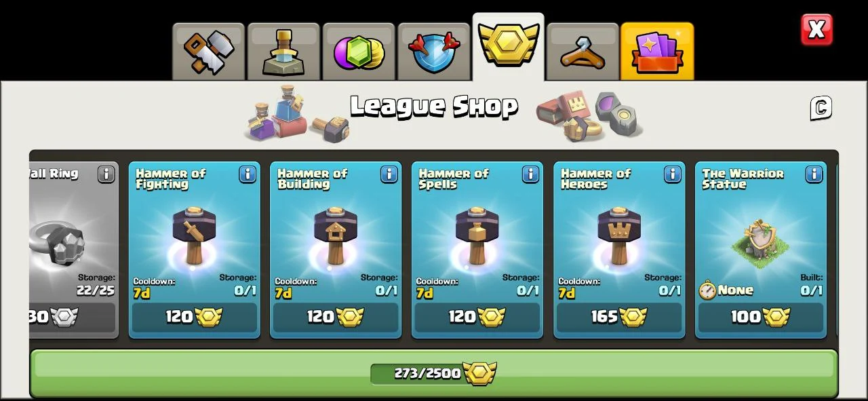The width and height of the screenshot is (868, 401).
Task: Open the gems and gold resources tab
Action: (x=359, y=52)
